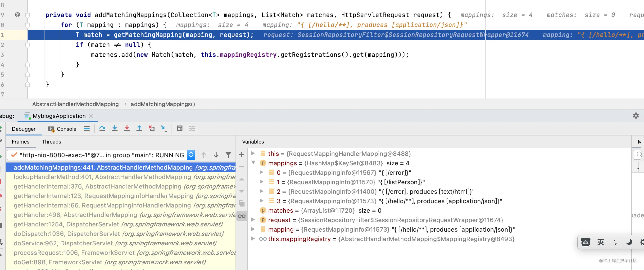Expand the mapping variable node
The height and width of the screenshot is (270, 644).
click(x=253, y=229)
